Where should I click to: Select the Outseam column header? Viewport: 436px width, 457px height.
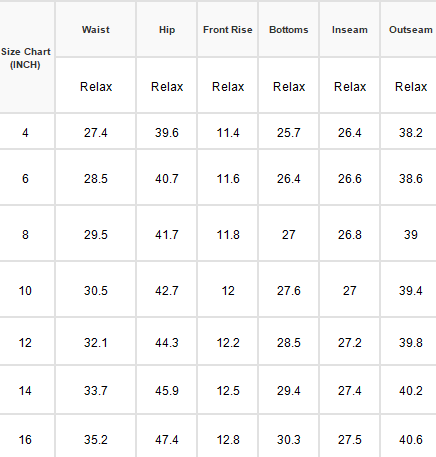[x=411, y=30]
